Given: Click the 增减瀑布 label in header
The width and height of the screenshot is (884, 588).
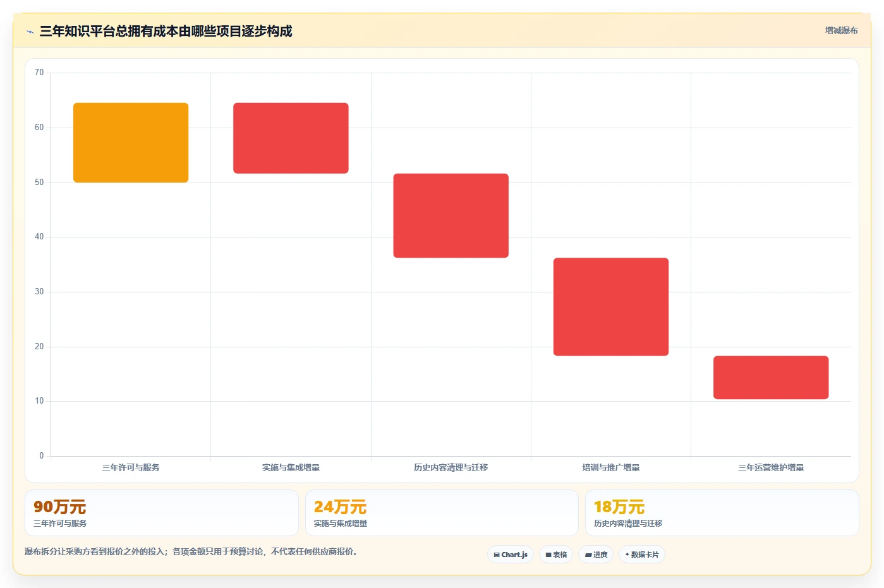Looking at the screenshot, I should (841, 30).
